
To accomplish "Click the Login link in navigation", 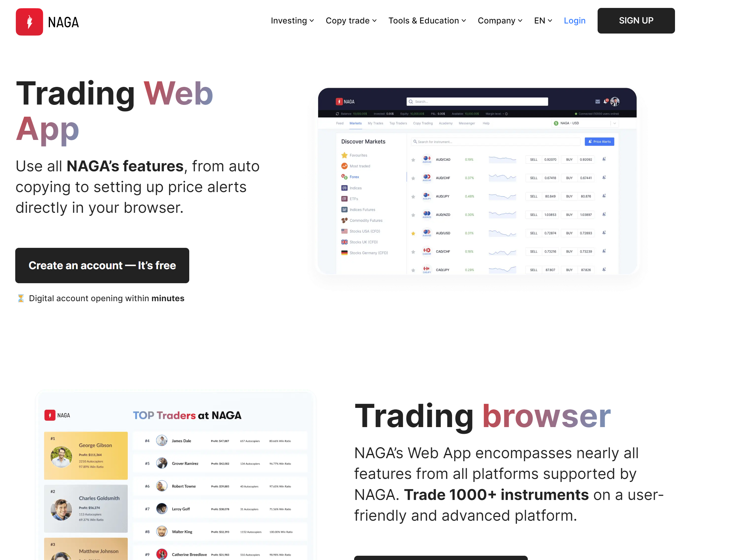I will click(x=574, y=21).
